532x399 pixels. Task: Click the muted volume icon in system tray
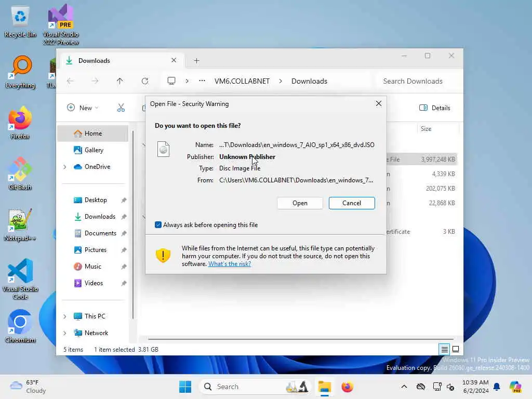click(x=450, y=387)
